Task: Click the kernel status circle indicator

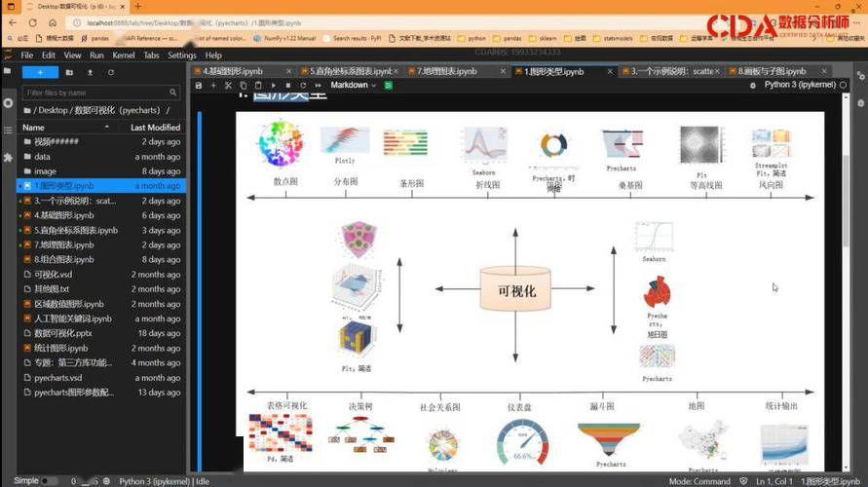Action: point(843,85)
